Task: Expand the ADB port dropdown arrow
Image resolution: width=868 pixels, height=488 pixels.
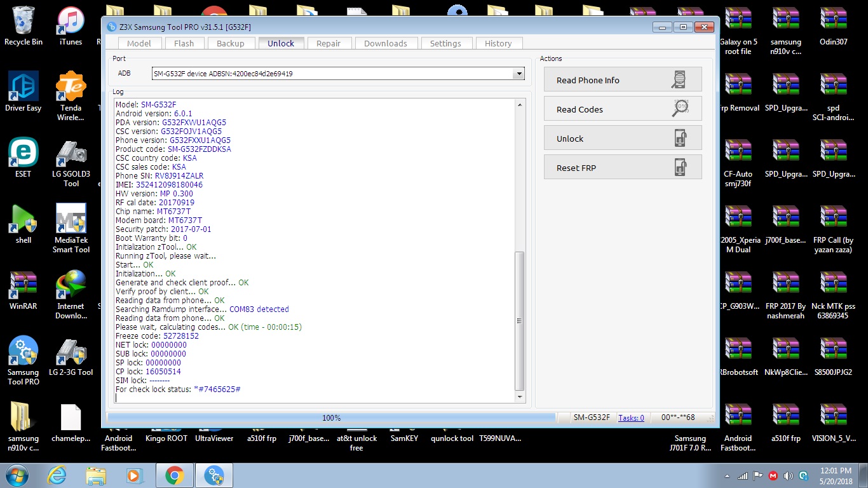Action: click(x=520, y=74)
